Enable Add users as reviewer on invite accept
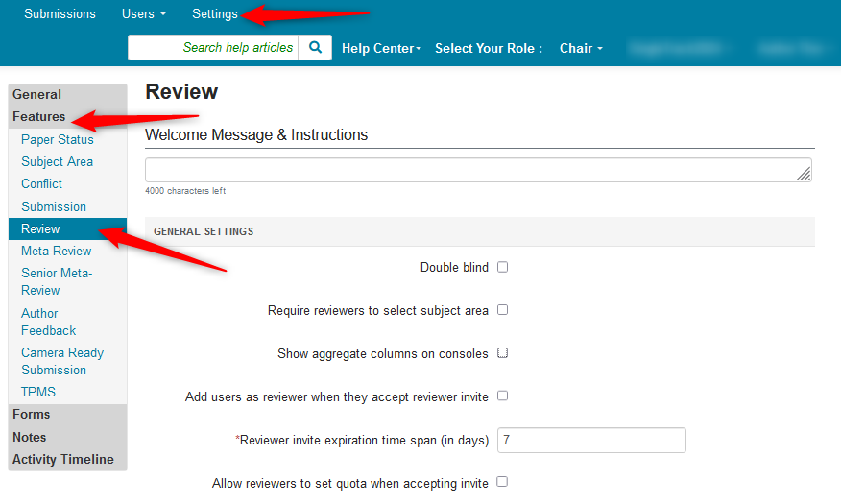 tap(502, 396)
